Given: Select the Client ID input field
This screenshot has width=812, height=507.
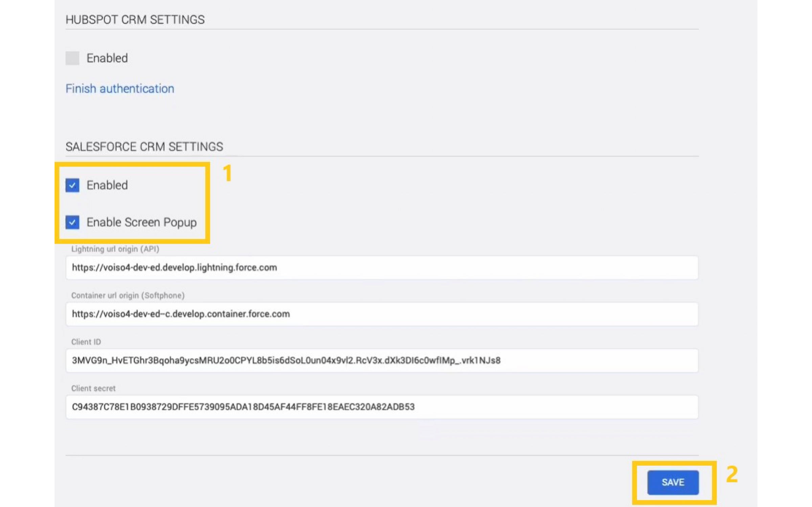Looking at the screenshot, I should pyautogui.click(x=382, y=360).
